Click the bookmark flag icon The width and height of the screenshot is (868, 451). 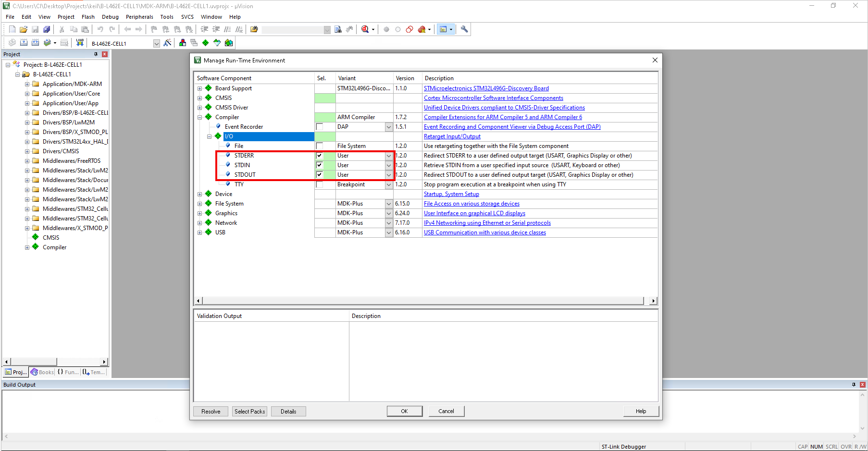pos(154,29)
